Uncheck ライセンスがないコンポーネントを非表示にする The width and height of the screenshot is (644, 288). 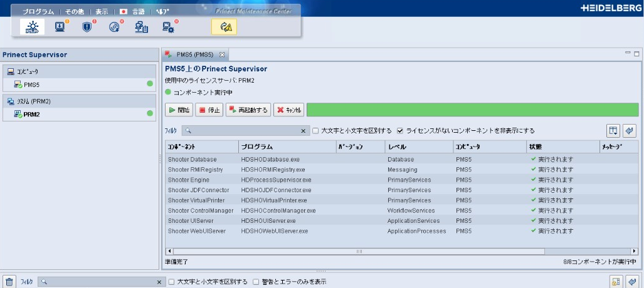click(x=400, y=131)
